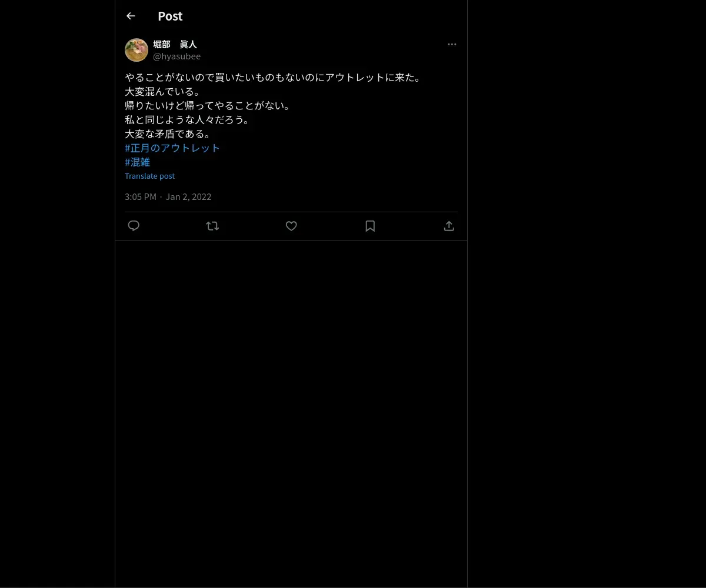The height and width of the screenshot is (588, 706).
Task: Visit the @hyasubee handle link
Action: [176, 56]
